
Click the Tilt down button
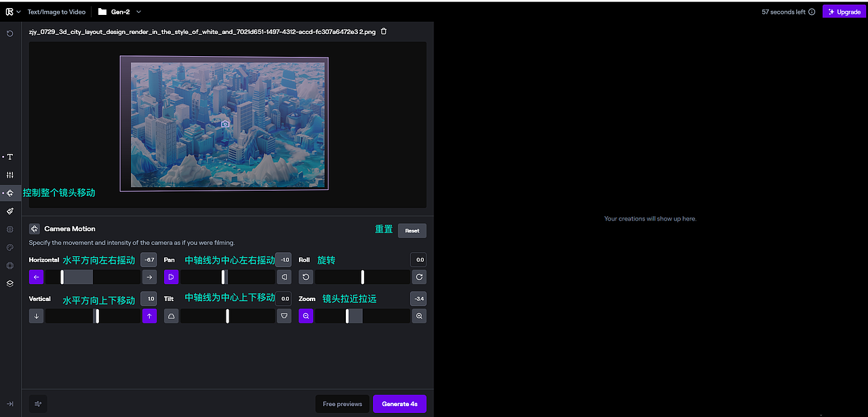pos(284,316)
